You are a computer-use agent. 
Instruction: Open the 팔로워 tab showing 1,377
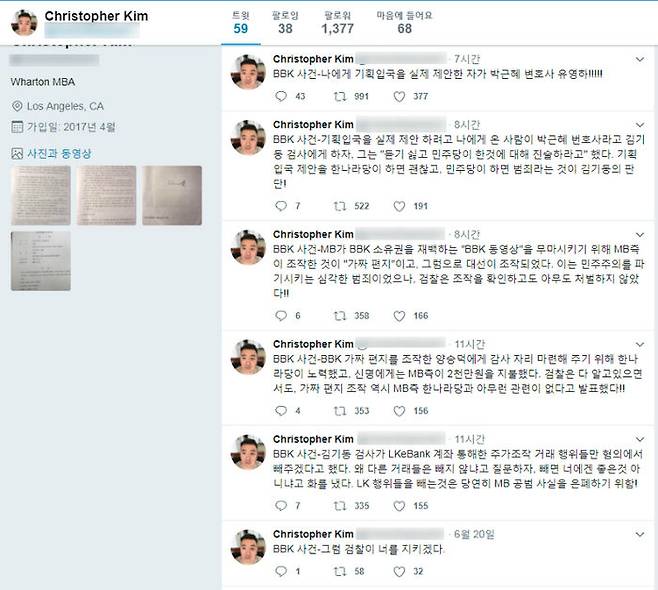(337, 23)
